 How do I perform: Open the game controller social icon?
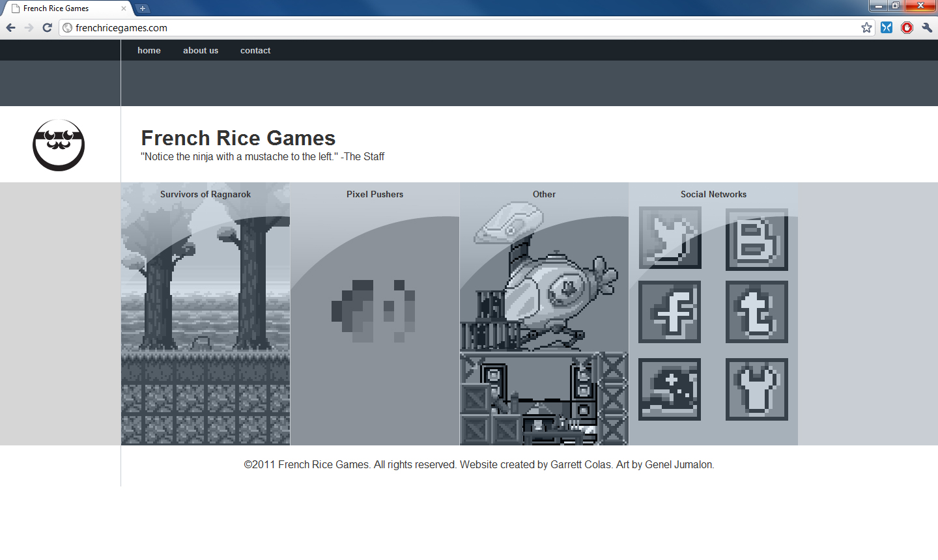click(x=670, y=389)
